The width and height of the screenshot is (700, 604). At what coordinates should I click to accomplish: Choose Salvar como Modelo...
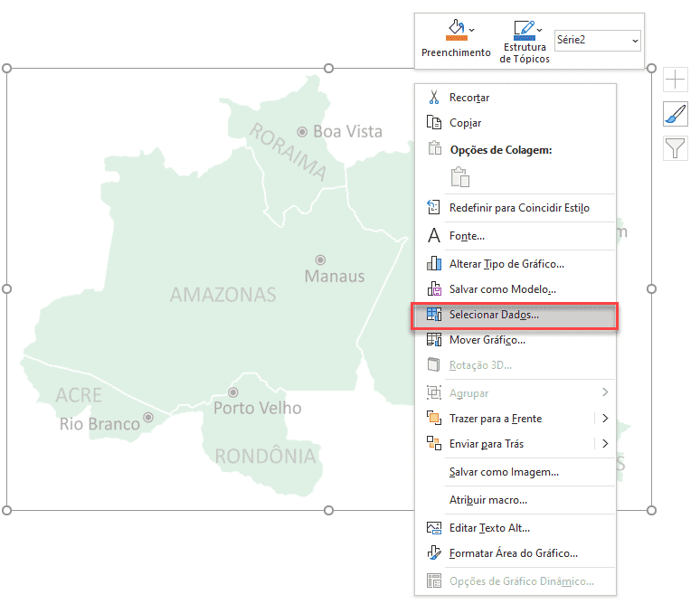click(x=516, y=288)
